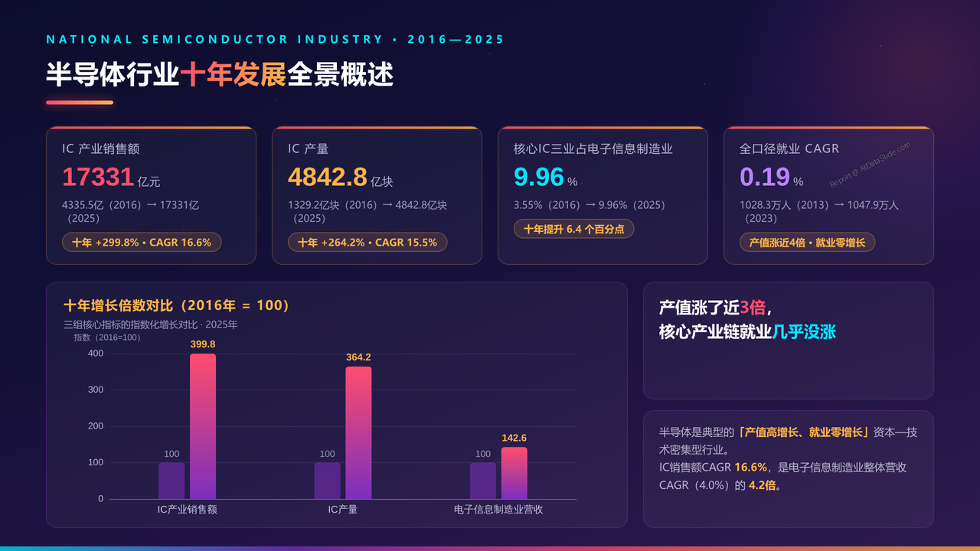Click the short pink bar labeled 142.6
The height and width of the screenshot is (551, 980).
pyautogui.click(x=514, y=473)
